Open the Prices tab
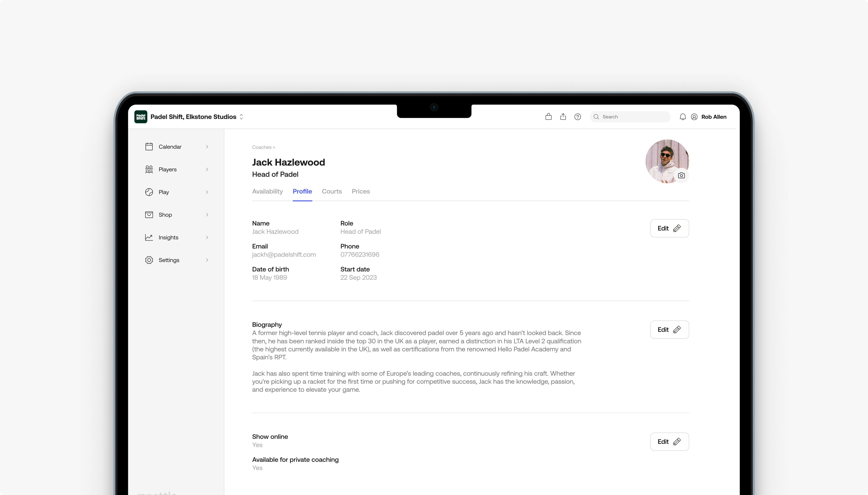The image size is (868, 495). coord(360,191)
